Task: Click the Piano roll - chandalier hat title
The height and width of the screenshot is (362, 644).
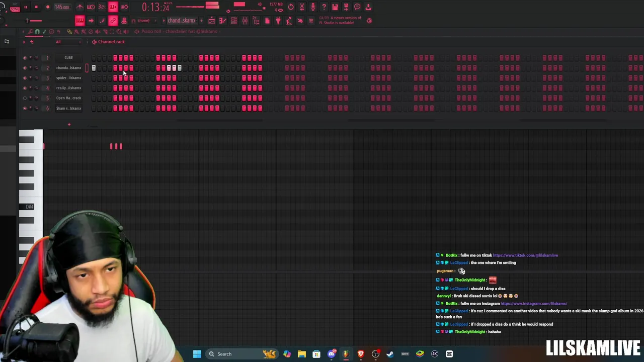Action: [179, 32]
